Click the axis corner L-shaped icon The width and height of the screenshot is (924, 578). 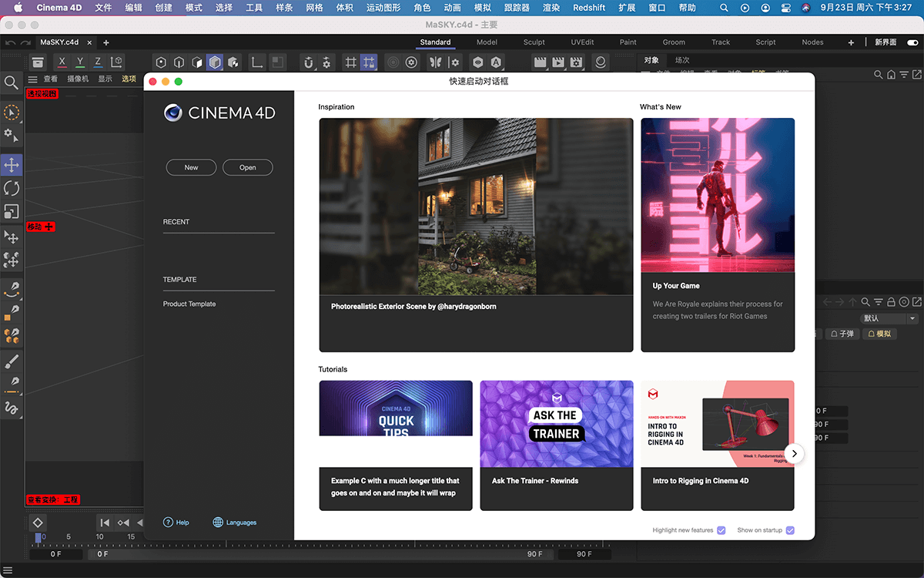click(258, 62)
